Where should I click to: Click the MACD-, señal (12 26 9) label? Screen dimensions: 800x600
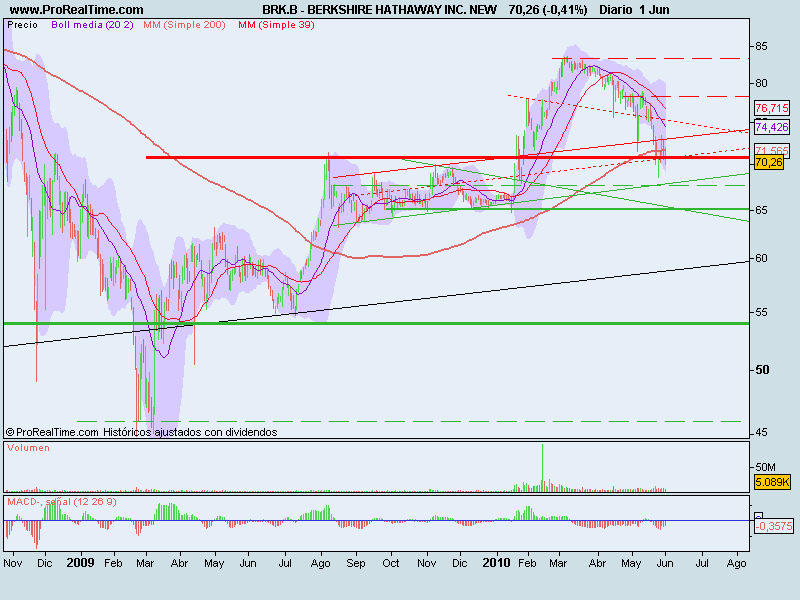pyautogui.click(x=62, y=502)
